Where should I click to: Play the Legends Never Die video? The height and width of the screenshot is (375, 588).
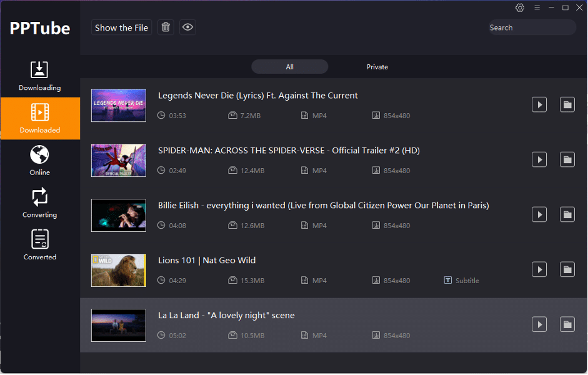(539, 104)
